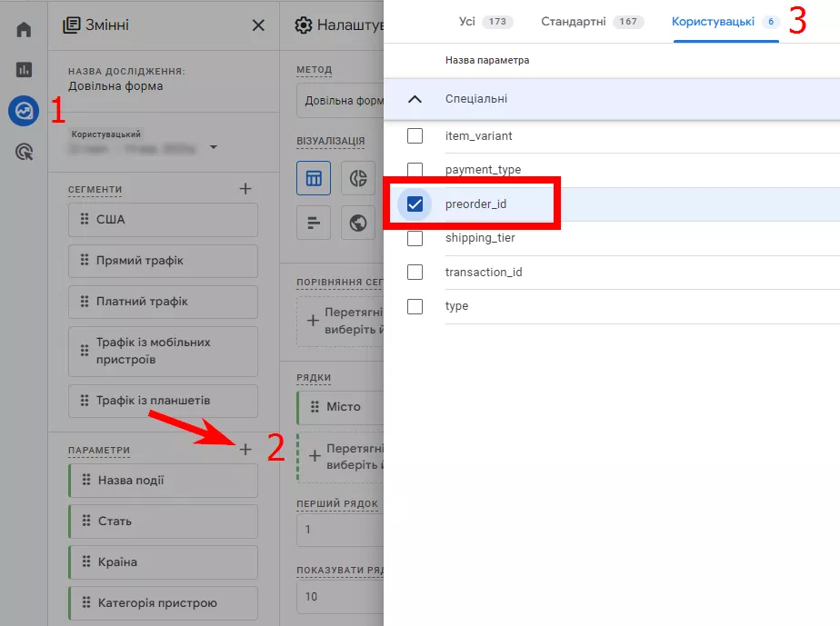Open the Advertising icon in sidebar
This screenshot has height=626, width=840.
pos(24,152)
